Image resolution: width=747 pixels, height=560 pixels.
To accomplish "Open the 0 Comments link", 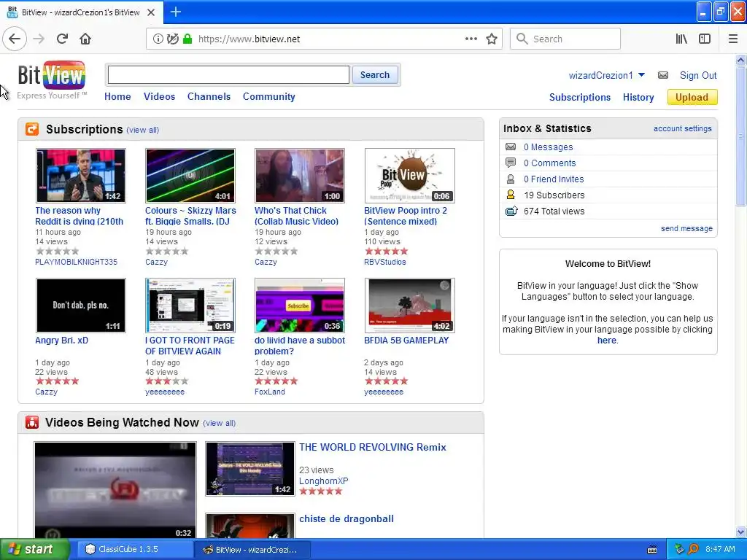I will (x=549, y=163).
